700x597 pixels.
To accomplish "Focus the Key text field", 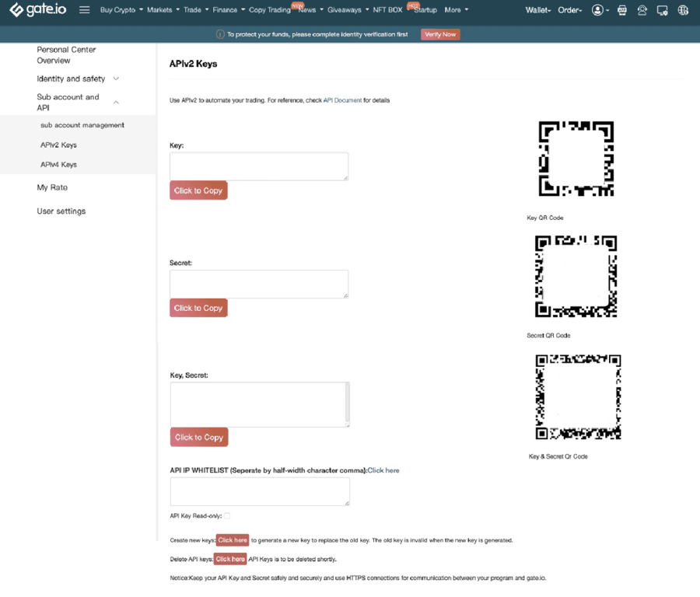I will click(x=259, y=166).
